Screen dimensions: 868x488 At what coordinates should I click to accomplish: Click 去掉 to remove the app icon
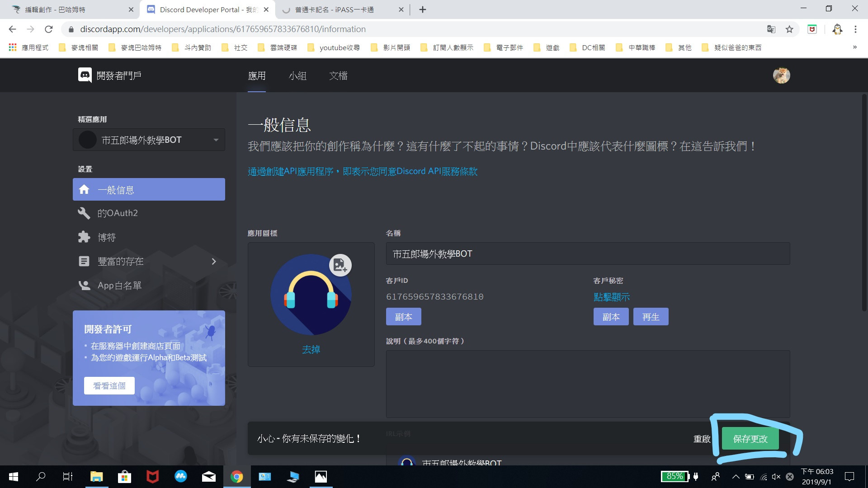tap(311, 349)
